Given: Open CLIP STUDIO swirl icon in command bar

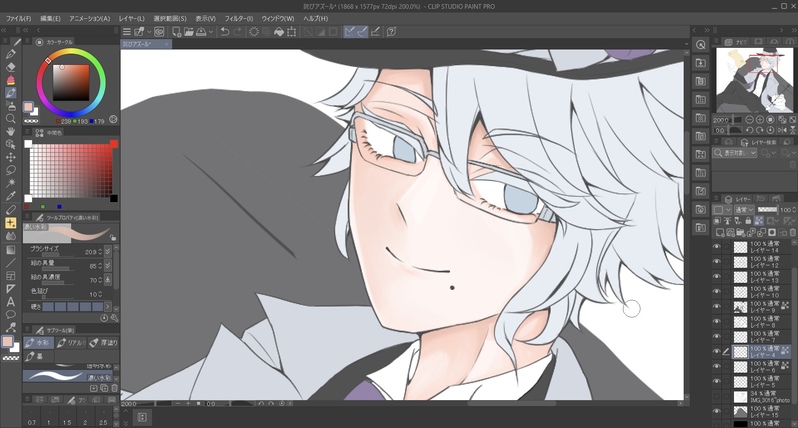Looking at the screenshot, I should [159, 32].
